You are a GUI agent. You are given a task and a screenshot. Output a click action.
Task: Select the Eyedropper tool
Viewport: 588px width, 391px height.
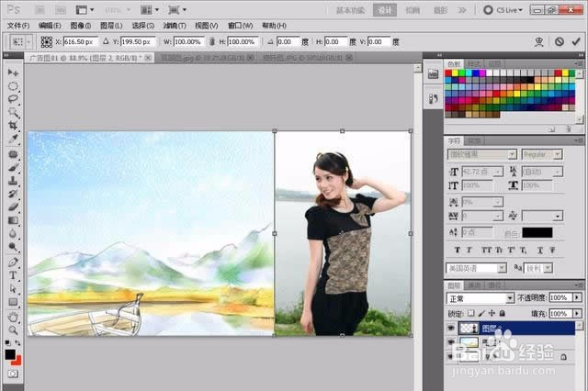[x=13, y=139]
